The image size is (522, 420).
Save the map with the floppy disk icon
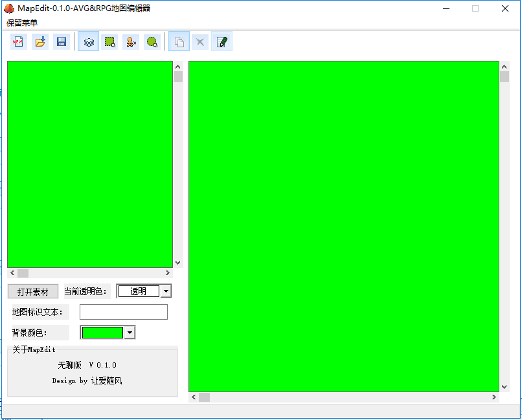62,42
